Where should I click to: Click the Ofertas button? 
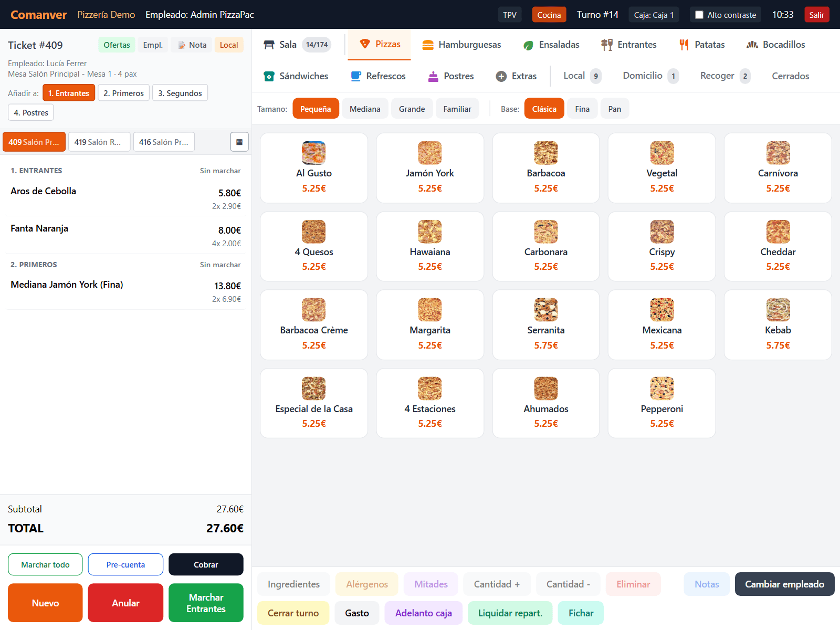tap(117, 45)
